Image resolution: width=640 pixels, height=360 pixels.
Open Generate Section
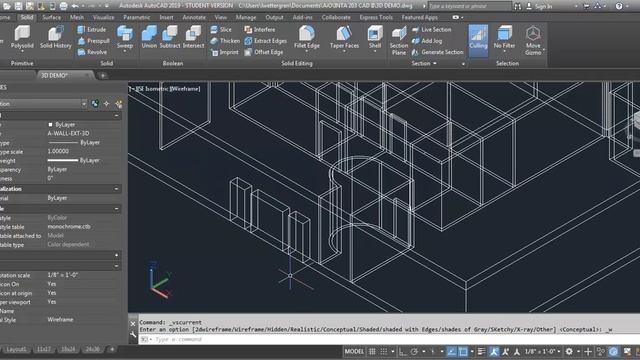pos(438,52)
